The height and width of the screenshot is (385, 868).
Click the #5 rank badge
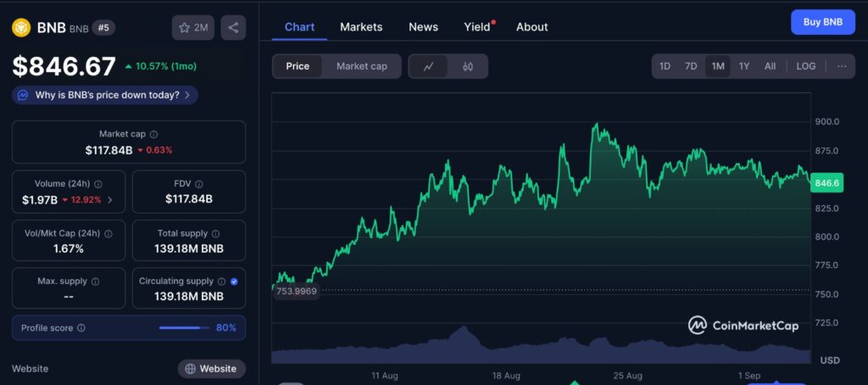103,28
